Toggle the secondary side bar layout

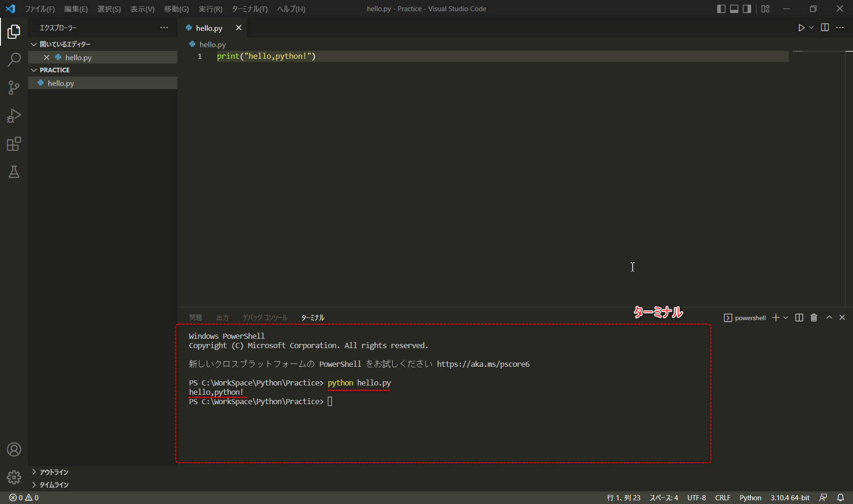(747, 9)
